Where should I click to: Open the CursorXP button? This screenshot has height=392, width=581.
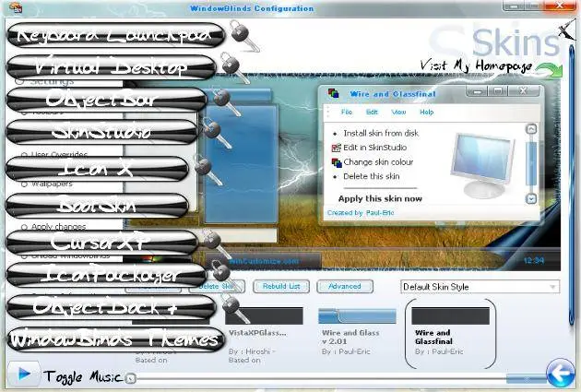point(101,243)
